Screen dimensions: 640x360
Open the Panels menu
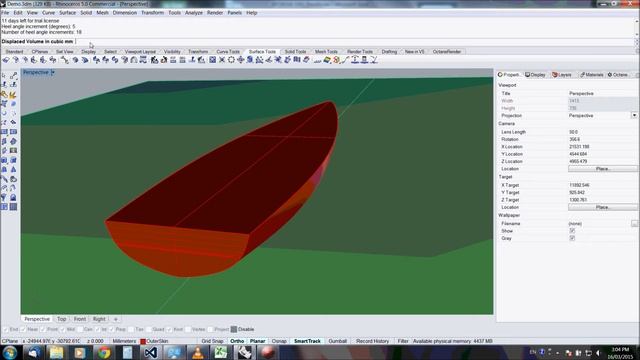click(x=235, y=13)
